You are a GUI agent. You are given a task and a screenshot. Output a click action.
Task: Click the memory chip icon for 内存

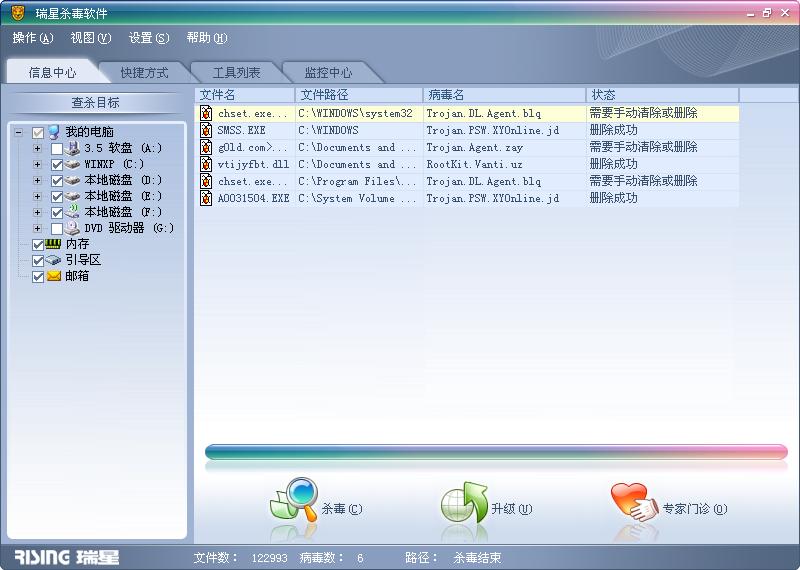tap(53, 244)
